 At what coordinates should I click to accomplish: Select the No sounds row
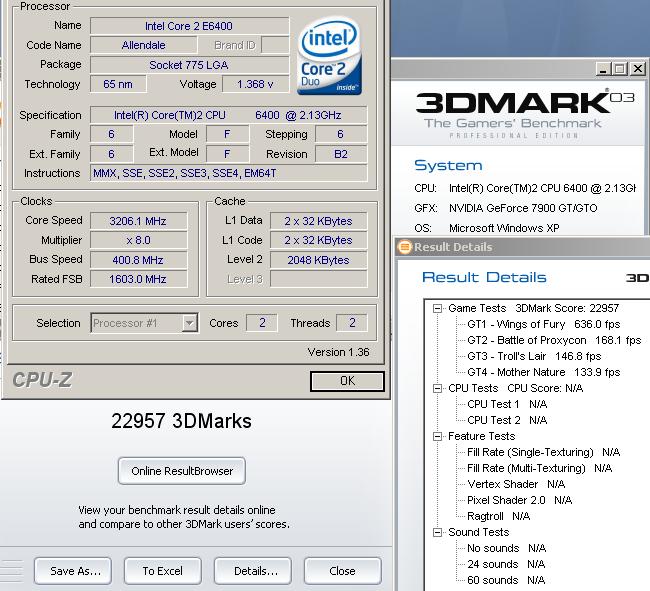(x=507, y=548)
